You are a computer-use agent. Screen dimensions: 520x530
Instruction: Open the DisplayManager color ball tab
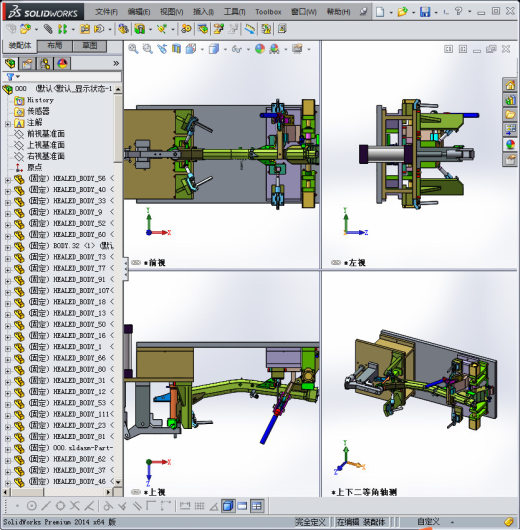[x=63, y=64]
